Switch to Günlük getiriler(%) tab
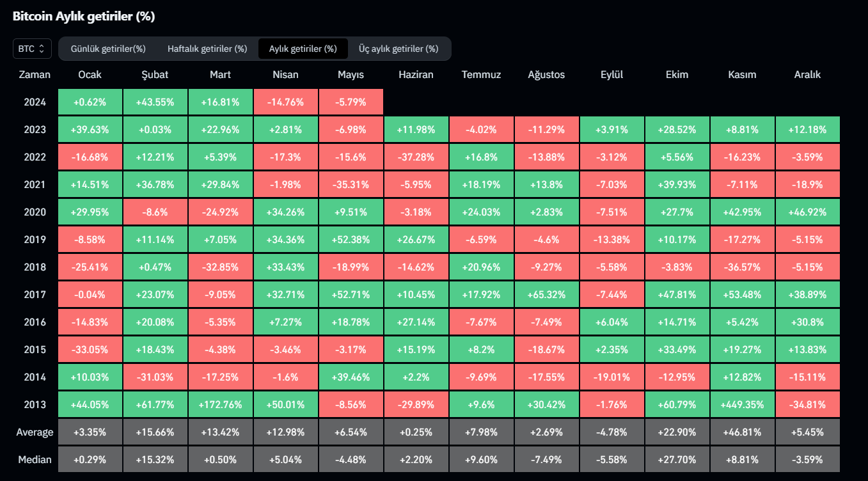The height and width of the screenshot is (481, 868). (x=108, y=49)
